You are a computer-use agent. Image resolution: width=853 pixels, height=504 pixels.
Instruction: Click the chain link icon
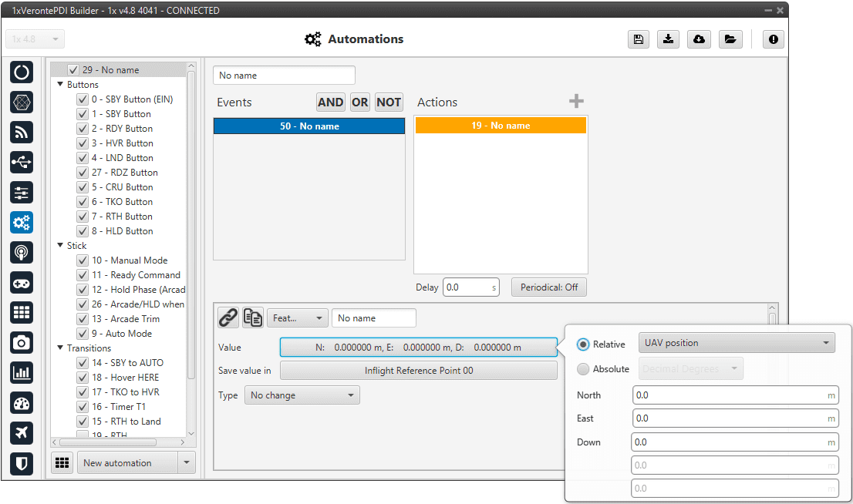pos(228,318)
